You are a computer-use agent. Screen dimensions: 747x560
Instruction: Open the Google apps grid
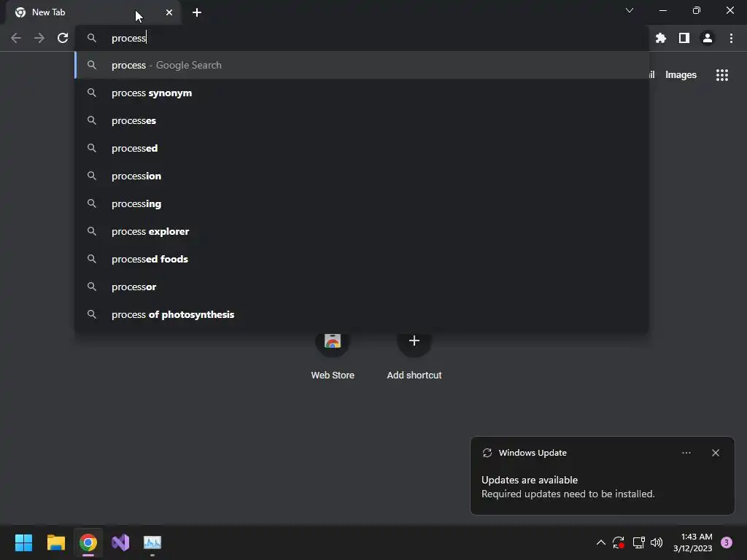pos(722,75)
